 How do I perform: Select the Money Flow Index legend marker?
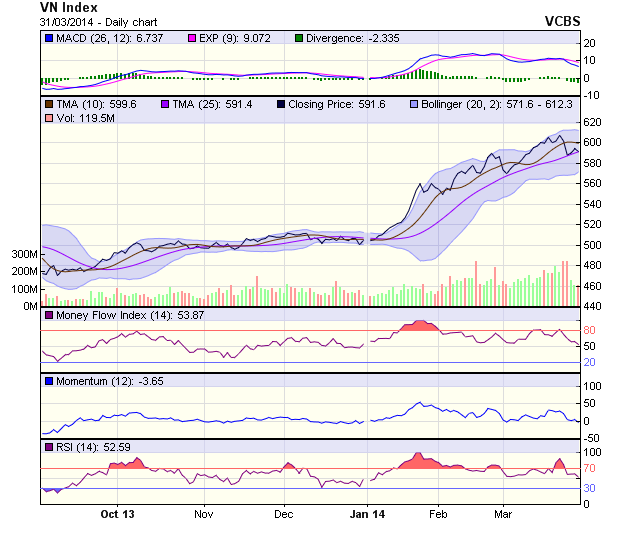48,316
